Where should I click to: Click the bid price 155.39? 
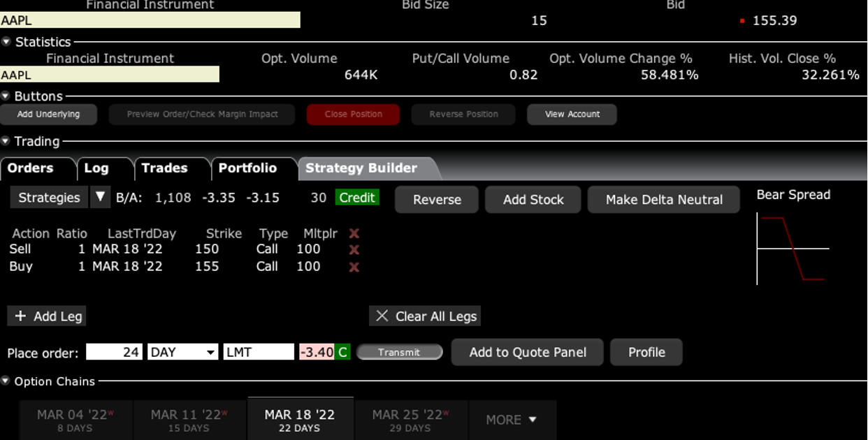click(x=774, y=20)
